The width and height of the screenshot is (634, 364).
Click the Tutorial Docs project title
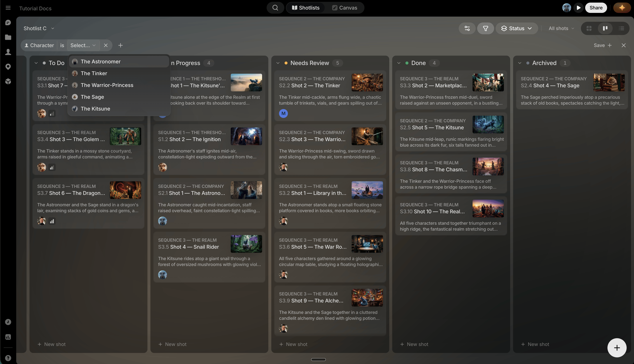point(35,8)
